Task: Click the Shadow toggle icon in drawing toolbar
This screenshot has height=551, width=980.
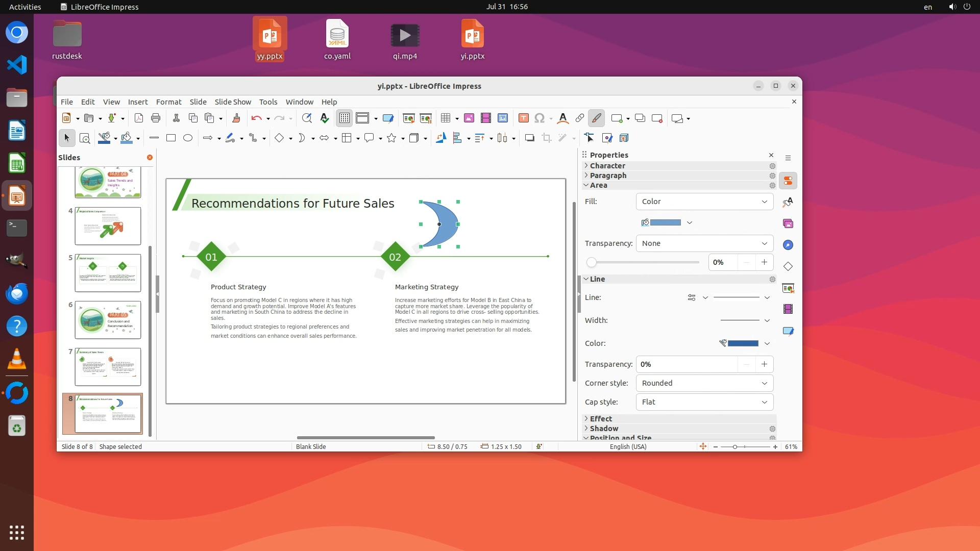Action: point(529,138)
